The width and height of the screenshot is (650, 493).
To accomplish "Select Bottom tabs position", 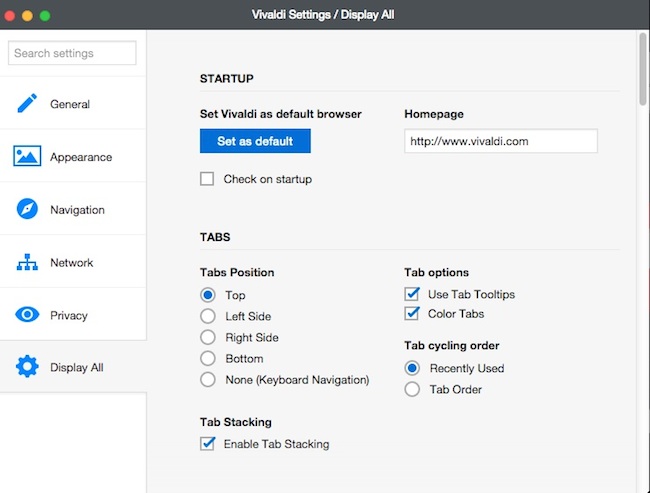I will (208, 358).
